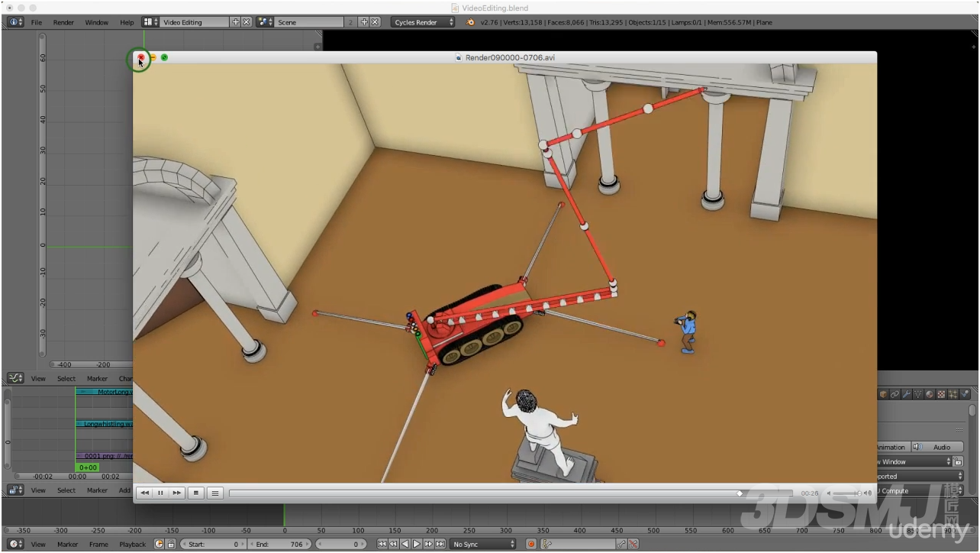This screenshot has width=980, height=553.
Task: Jump to the first frame in timeline
Action: point(382,544)
